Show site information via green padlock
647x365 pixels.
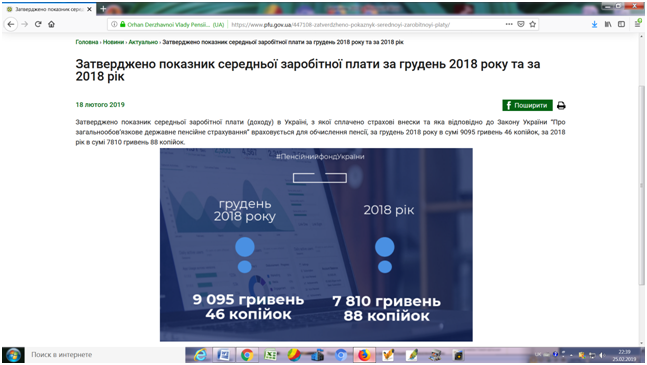coord(123,24)
